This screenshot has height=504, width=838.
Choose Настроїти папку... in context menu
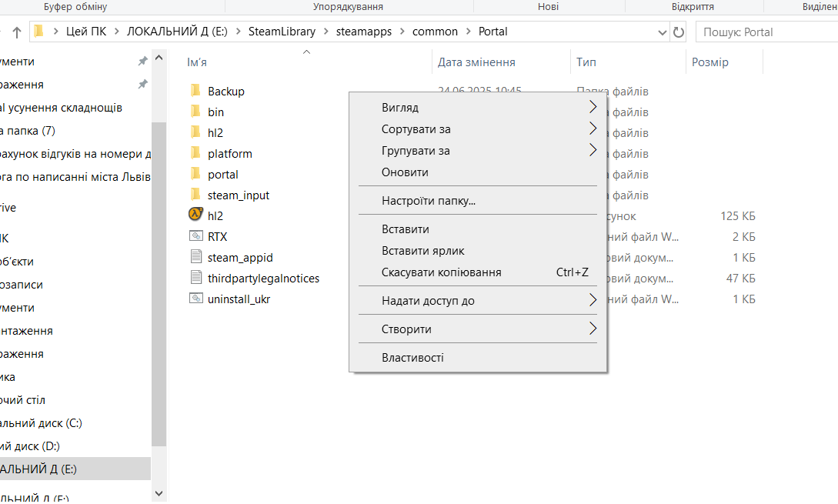[x=478, y=200]
